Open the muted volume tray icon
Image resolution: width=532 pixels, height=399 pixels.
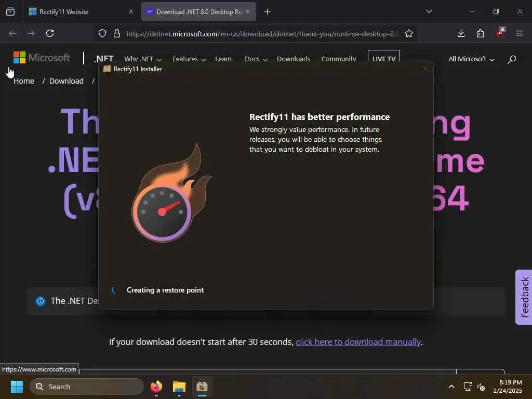481,387
